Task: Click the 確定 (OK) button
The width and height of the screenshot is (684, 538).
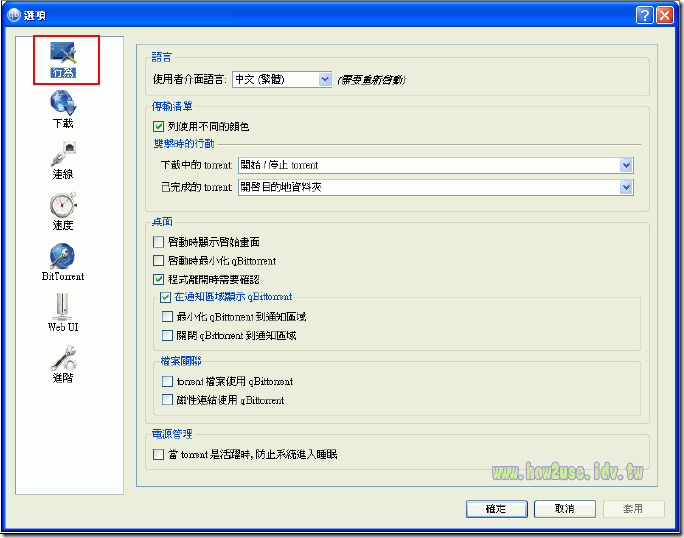Action: pos(496,509)
